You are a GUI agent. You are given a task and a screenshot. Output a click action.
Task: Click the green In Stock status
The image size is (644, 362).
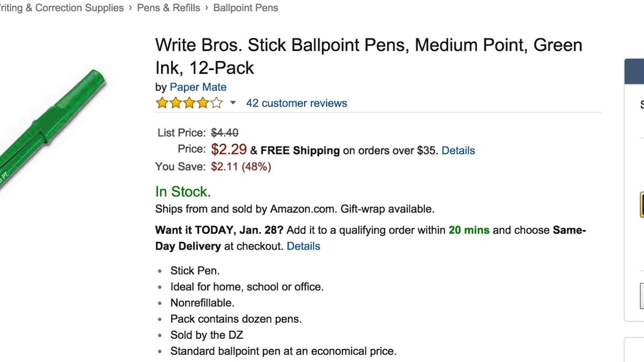coord(183,192)
